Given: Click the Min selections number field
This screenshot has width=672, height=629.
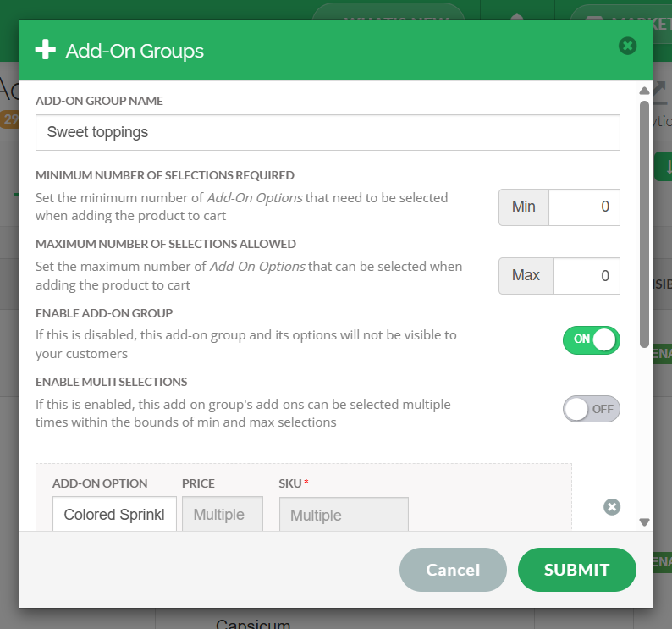Looking at the screenshot, I should point(584,207).
